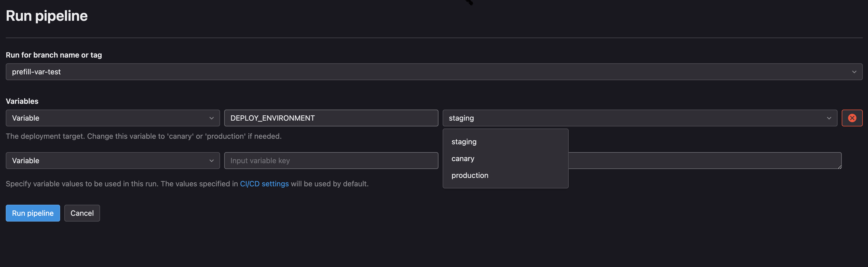This screenshot has width=868, height=267.
Task: Open the CI/CD settings link
Action: click(x=264, y=184)
